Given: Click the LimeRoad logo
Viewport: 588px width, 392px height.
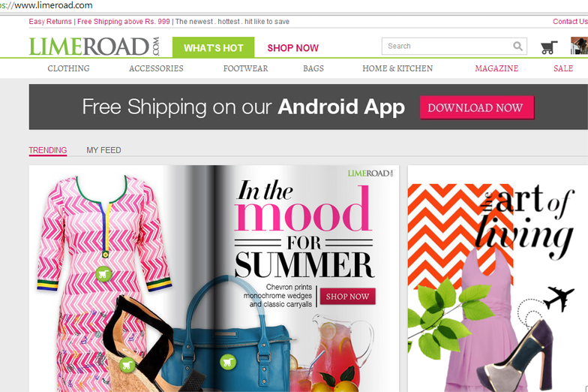Looking at the screenshot, I should [94, 47].
